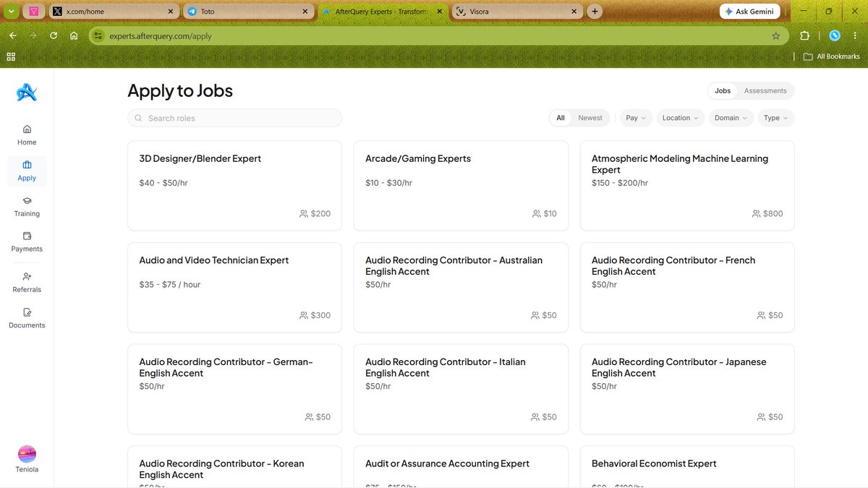This screenshot has width=868, height=488.
Task: Open the Pay filter dropdown
Action: (x=636, y=118)
